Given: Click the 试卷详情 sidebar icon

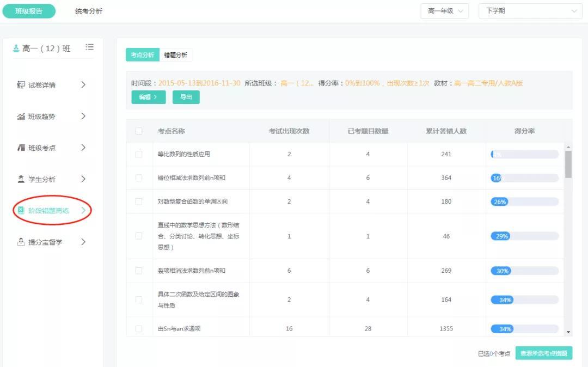Looking at the screenshot, I should [x=21, y=85].
